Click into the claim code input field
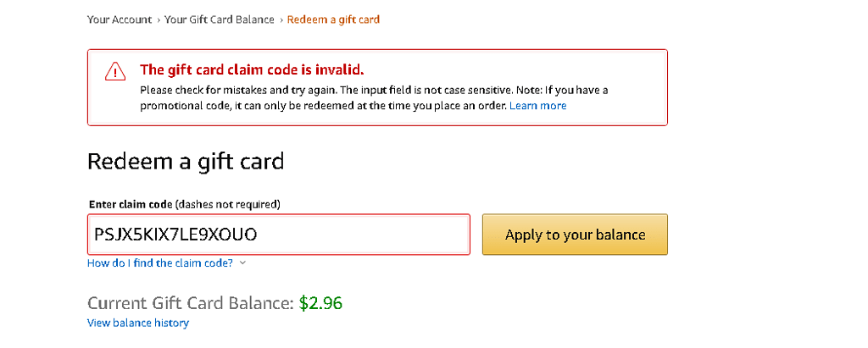The height and width of the screenshot is (348, 868). click(x=278, y=235)
